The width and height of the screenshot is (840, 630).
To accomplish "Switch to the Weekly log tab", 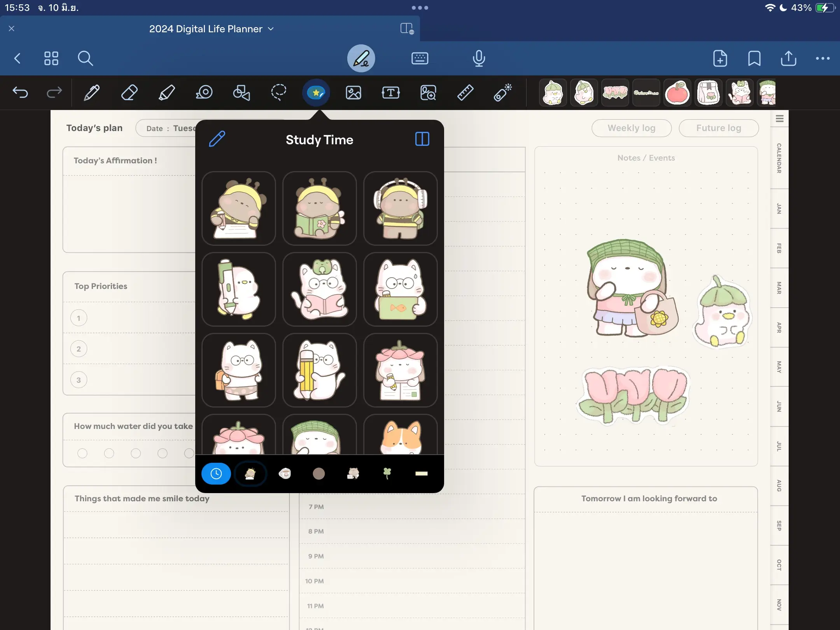I will click(x=631, y=128).
